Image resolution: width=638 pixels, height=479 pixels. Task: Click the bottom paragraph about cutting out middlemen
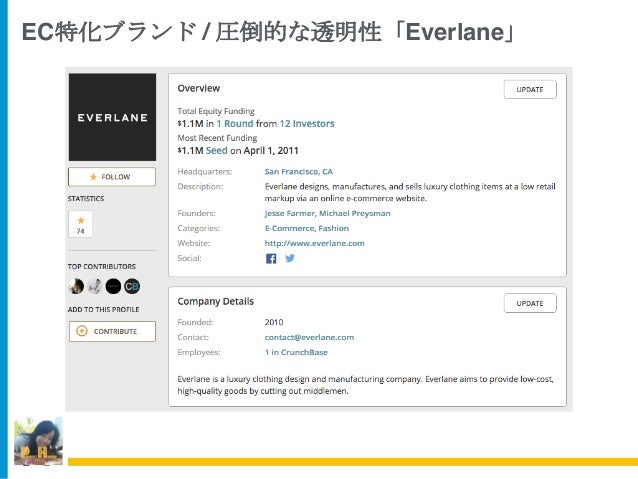tap(365, 385)
